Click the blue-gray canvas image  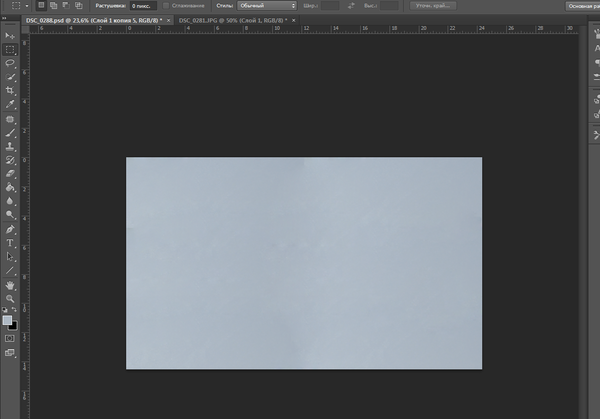click(304, 263)
